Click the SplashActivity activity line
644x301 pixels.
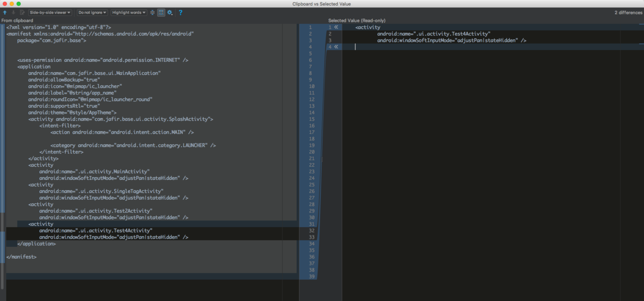click(120, 119)
